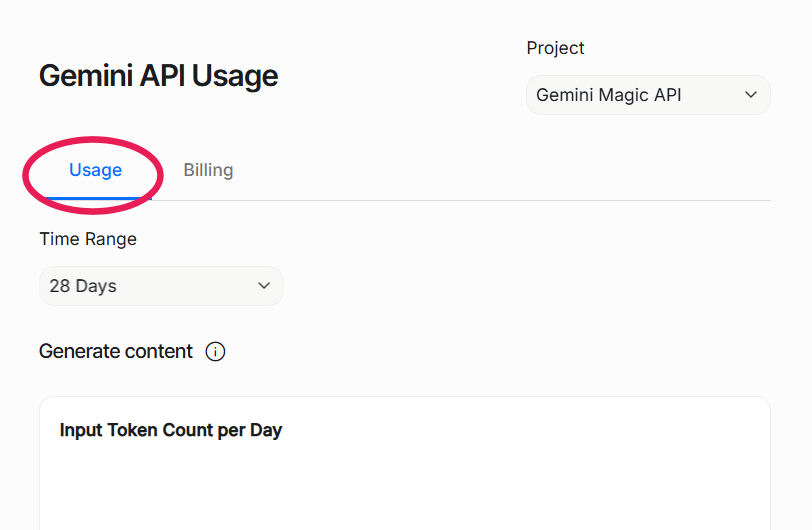The width and height of the screenshot is (812, 530).
Task: Select the Usage tab
Action: click(x=95, y=170)
